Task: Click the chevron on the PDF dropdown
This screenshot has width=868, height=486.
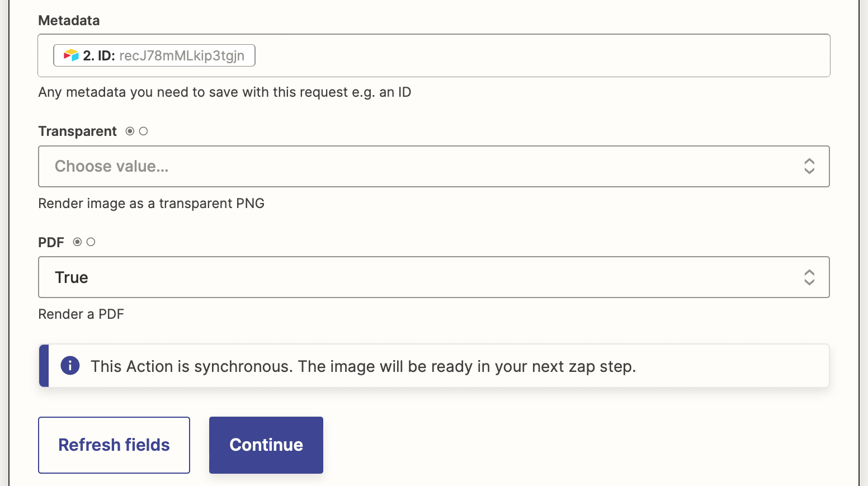Action: point(809,277)
